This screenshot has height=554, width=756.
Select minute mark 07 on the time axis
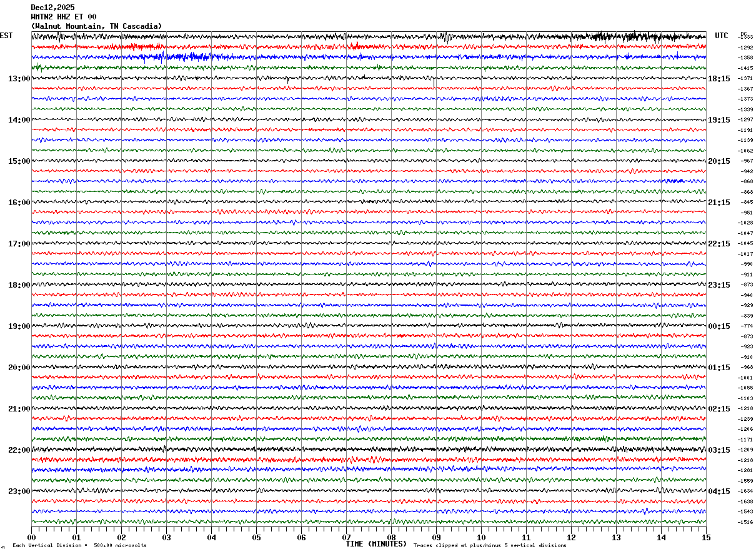[x=346, y=537]
